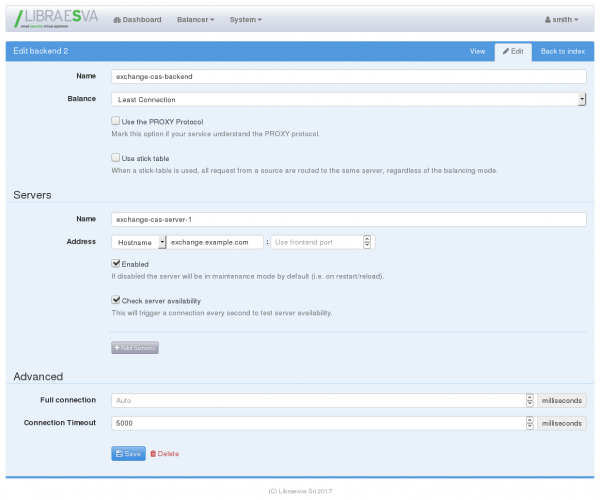
Task: Expand the Balancer menu
Action: 195,20
